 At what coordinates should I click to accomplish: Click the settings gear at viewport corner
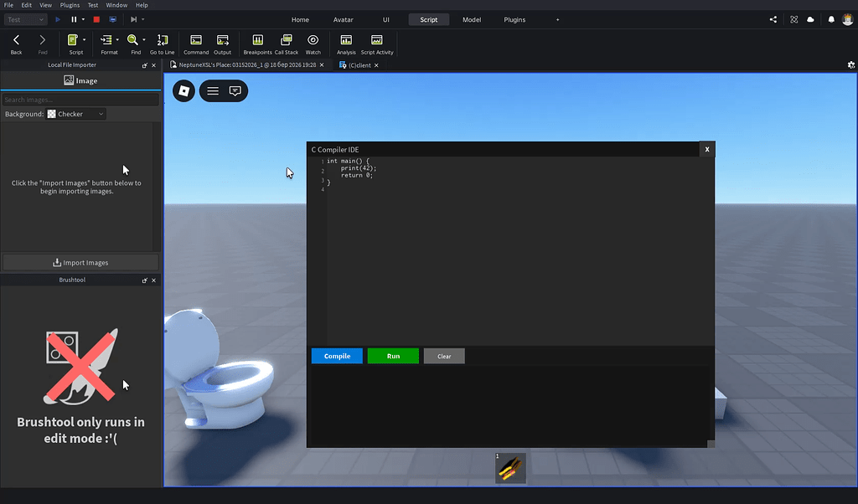click(x=851, y=64)
